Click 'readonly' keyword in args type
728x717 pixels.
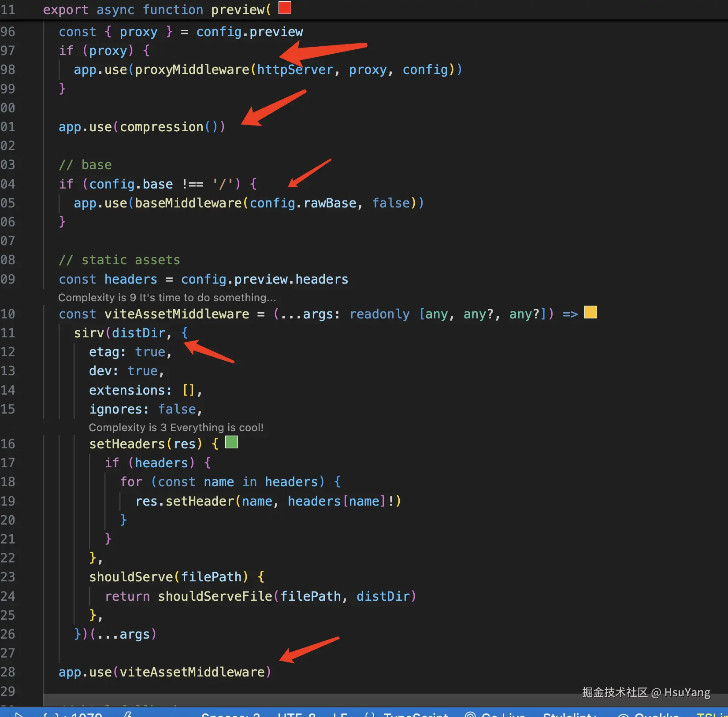[x=379, y=314]
